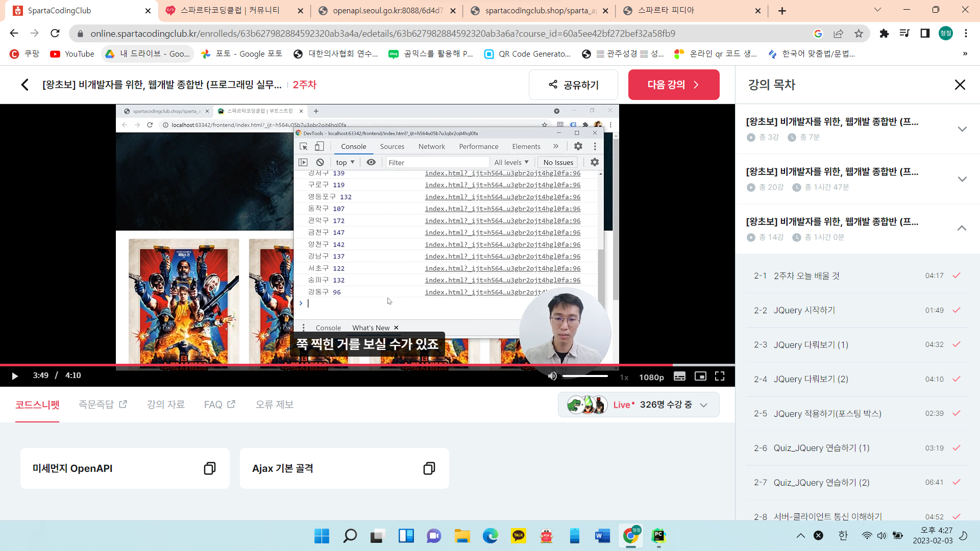The image size is (980, 551).
Task: Show more bookmarks with the double chevron
Action: pos(965,54)
